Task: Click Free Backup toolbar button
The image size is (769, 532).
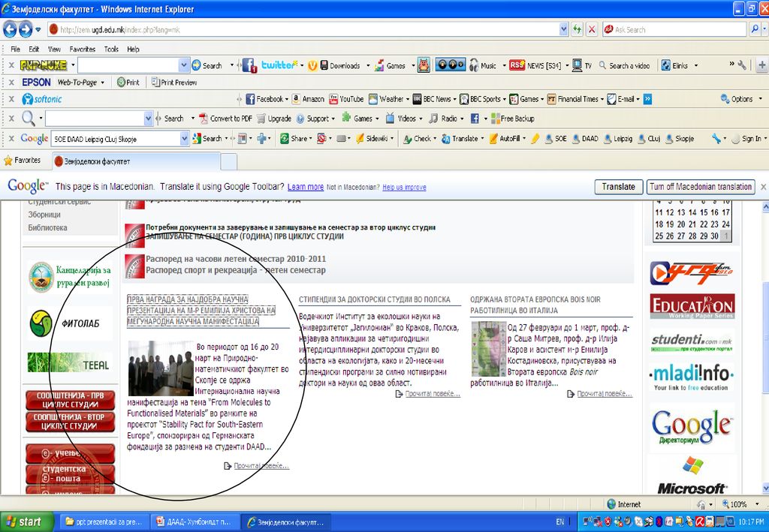Action: 512,119
